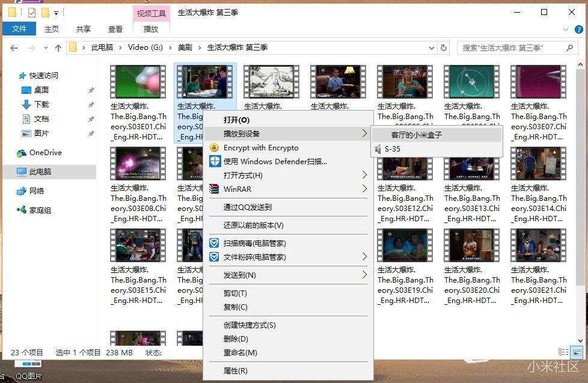The height and width of the screenshot is (383, 588).
Task: Go up one folder level arrow
Action: (58, 48)
